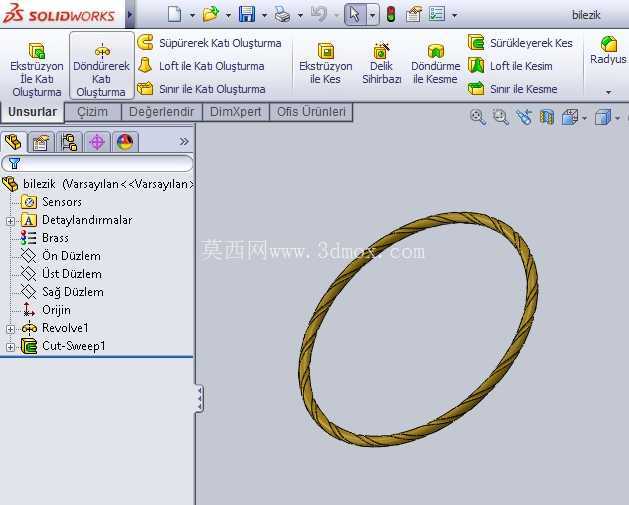Open the File Properties icon
This screenshot has height=505, width=629.
pyautogui.click(x=414, y=14)
